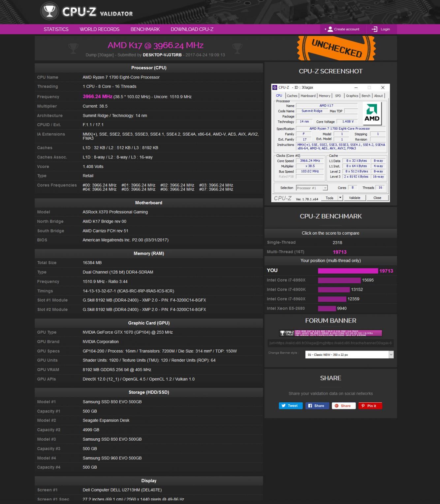
Task: Click the CPU-Z Validator trophy logo
Action: point(49,11)
